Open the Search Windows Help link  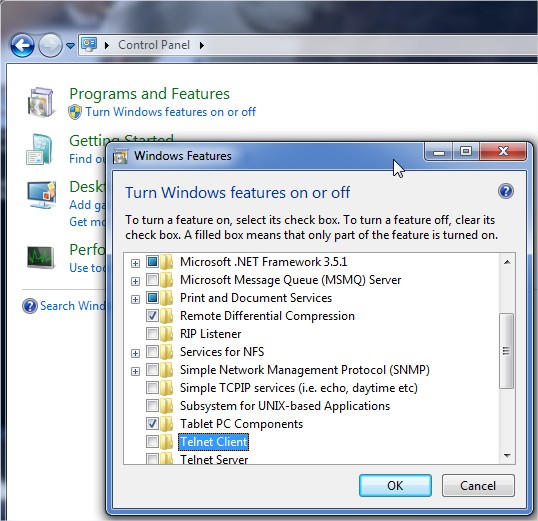point(73,306)
